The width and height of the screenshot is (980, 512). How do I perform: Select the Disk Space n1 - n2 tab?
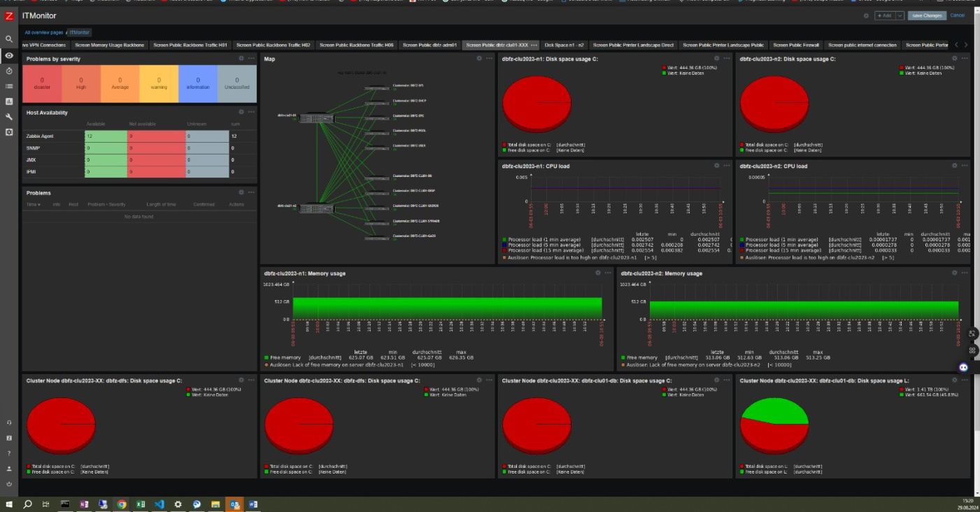564,45
